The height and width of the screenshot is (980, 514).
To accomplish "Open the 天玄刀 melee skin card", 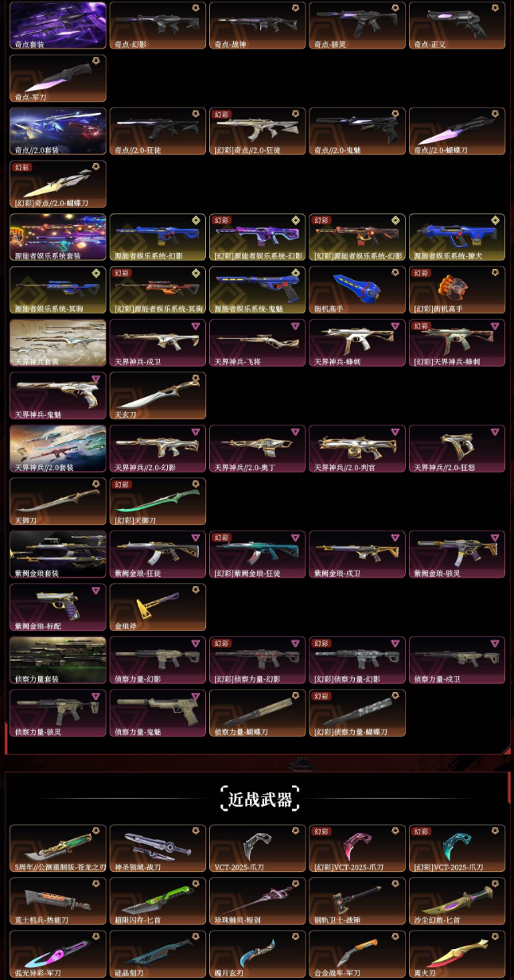I will click(158, 395).
